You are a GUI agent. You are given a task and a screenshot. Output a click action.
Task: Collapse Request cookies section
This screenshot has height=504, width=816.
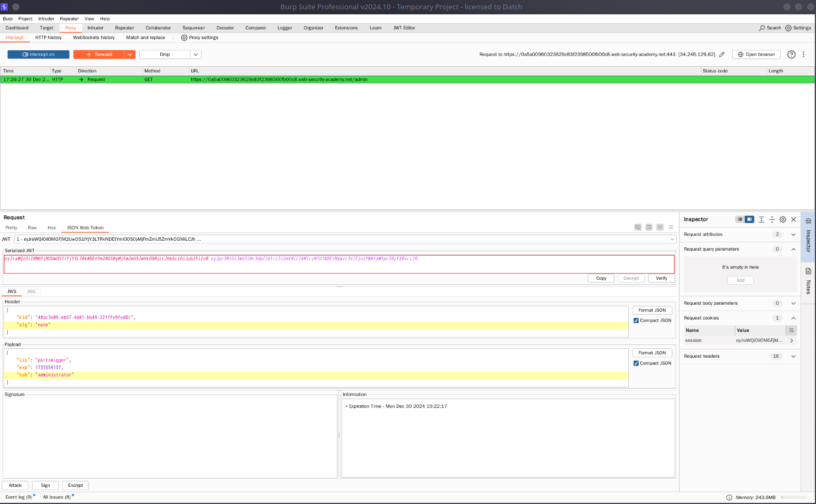(793, 318)
